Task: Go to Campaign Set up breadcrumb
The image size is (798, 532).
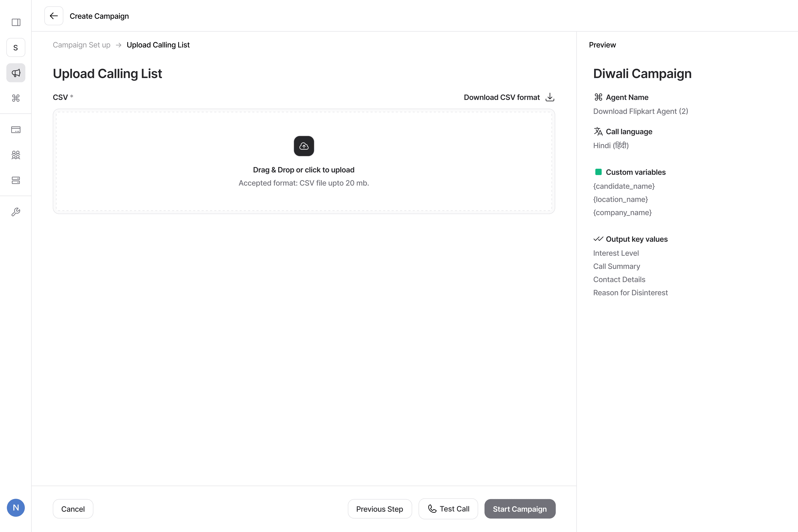Action: click(81, 45)
